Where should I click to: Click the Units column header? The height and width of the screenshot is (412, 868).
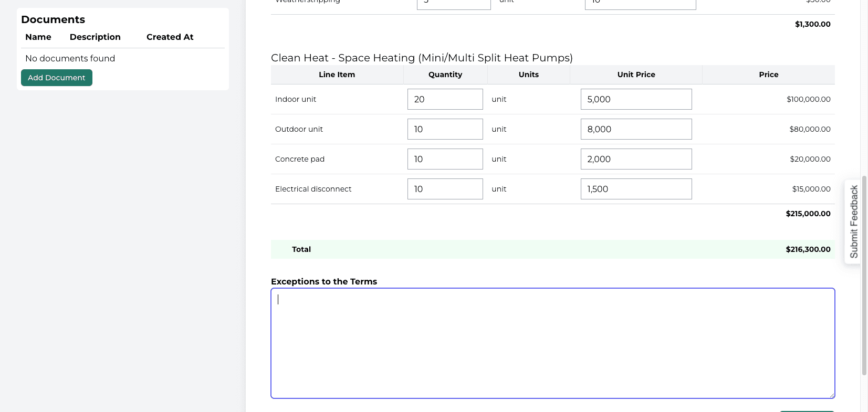(529, 75)
